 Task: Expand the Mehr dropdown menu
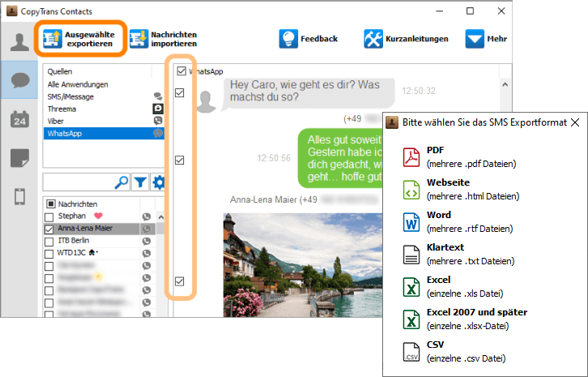[487, 39]
